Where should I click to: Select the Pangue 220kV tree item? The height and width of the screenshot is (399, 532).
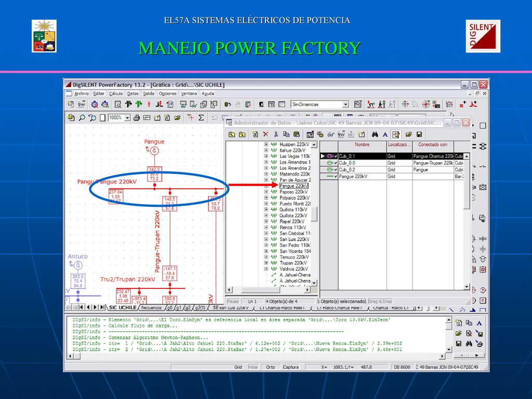click(x=294, y=186)
